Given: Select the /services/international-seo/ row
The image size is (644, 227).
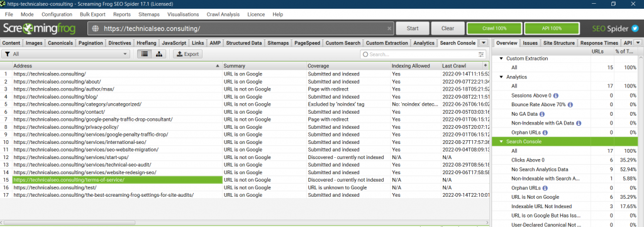Looking at the screenshot, I should tap(116, 142).
